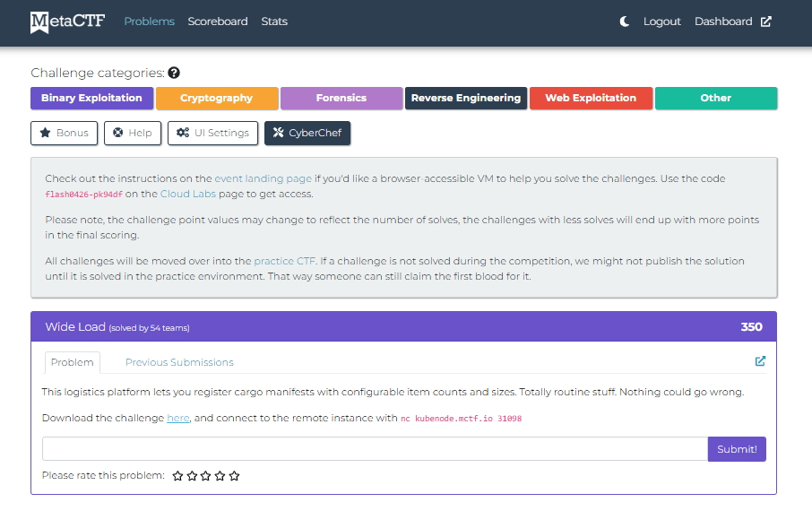Open the Stats page
Screen dimensions: 812x511
(x=274, y=22)
